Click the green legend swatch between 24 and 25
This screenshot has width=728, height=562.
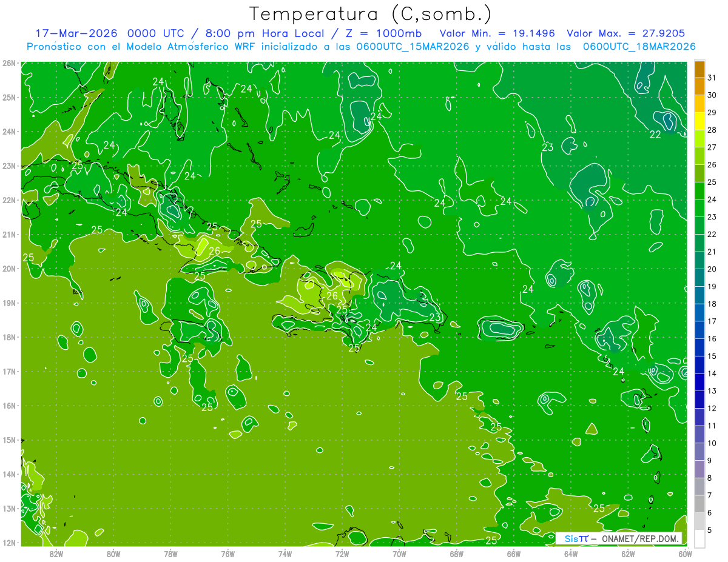(x=699, y=191)
